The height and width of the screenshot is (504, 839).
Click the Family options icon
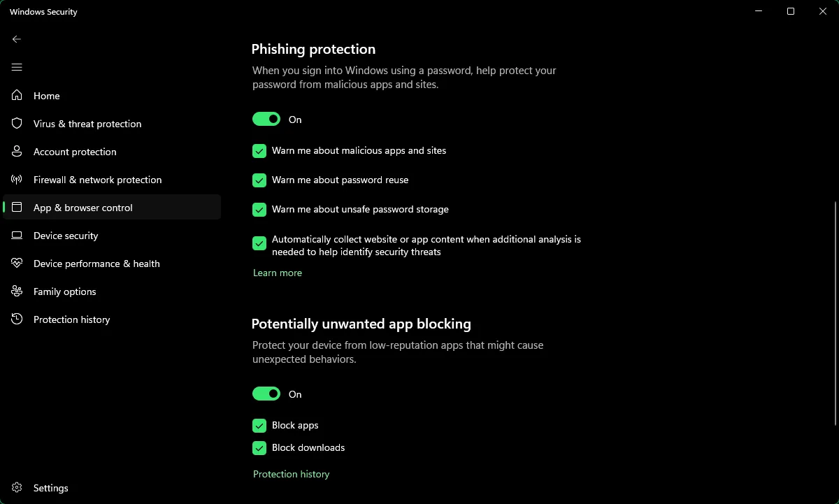point(16,291)
